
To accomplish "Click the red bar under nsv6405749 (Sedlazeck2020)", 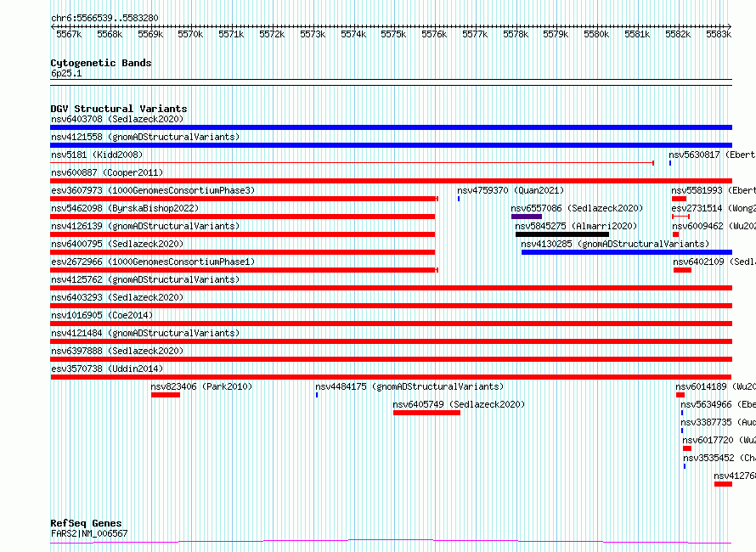I will point(426,413).
